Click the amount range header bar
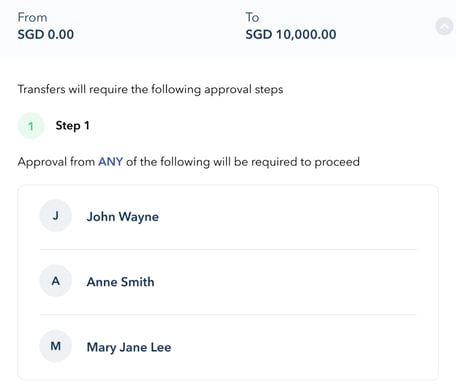 [228, 29]
